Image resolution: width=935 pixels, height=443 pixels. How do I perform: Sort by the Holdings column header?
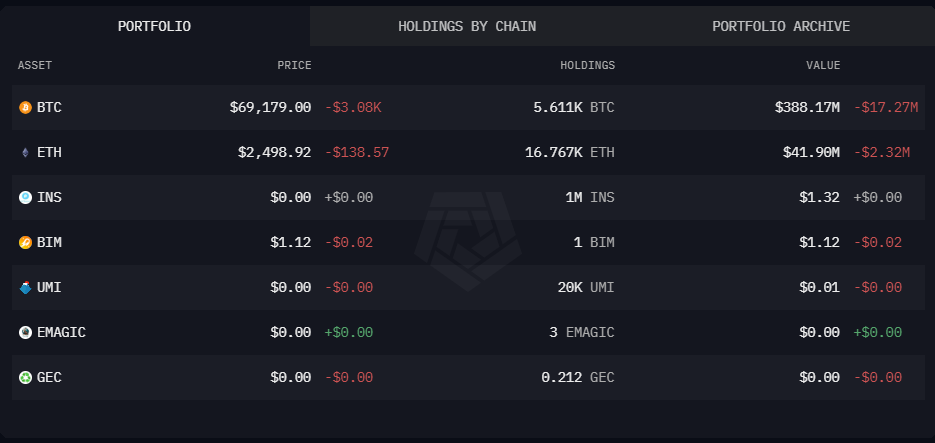587,65
